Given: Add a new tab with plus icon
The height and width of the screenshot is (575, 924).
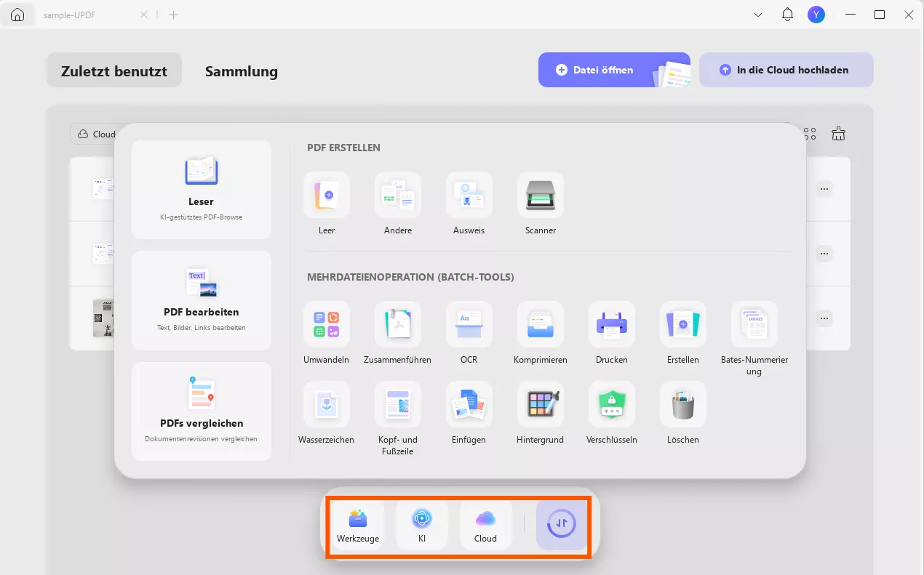Looking at the screenshot, I should 173,15.
